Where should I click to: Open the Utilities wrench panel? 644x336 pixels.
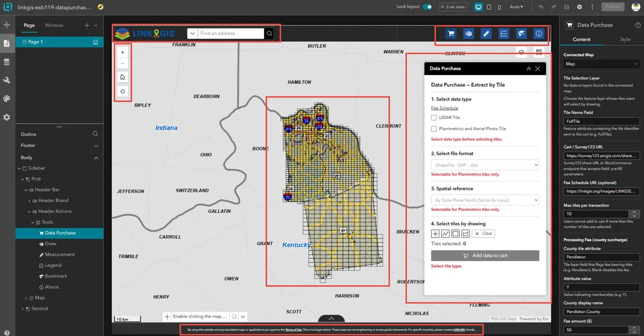7,80
